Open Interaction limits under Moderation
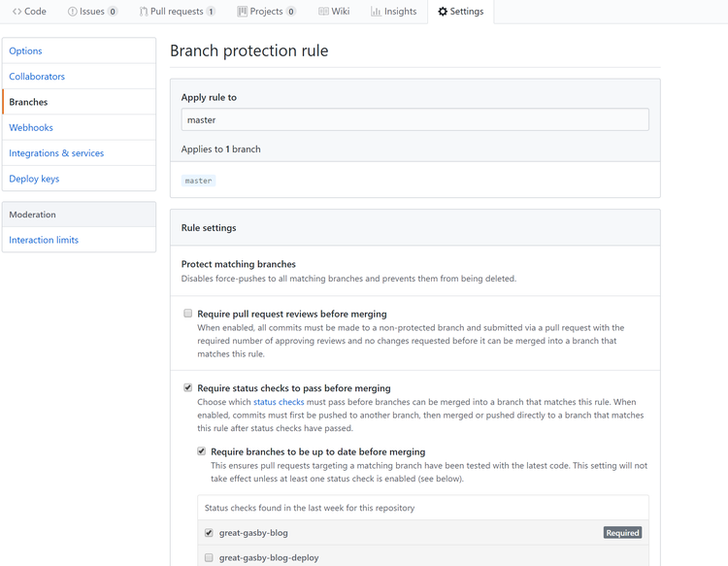 click(79, 240)
